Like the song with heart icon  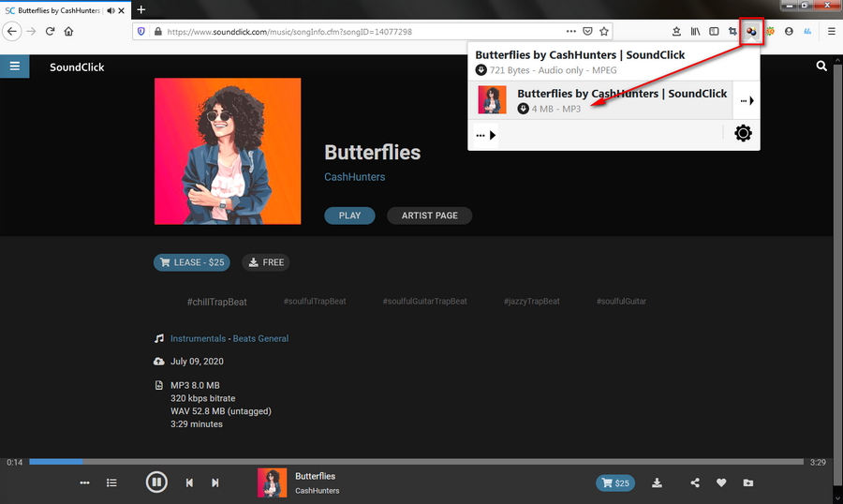(721, 483)
